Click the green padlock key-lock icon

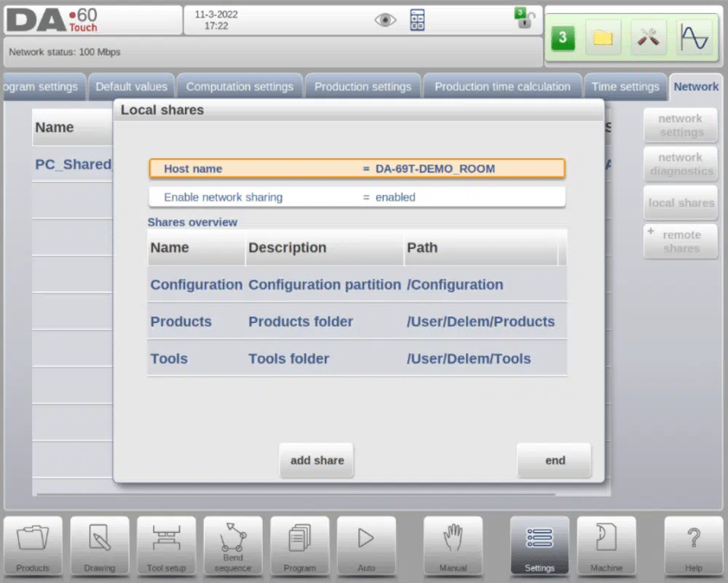(x=525, y=17)
